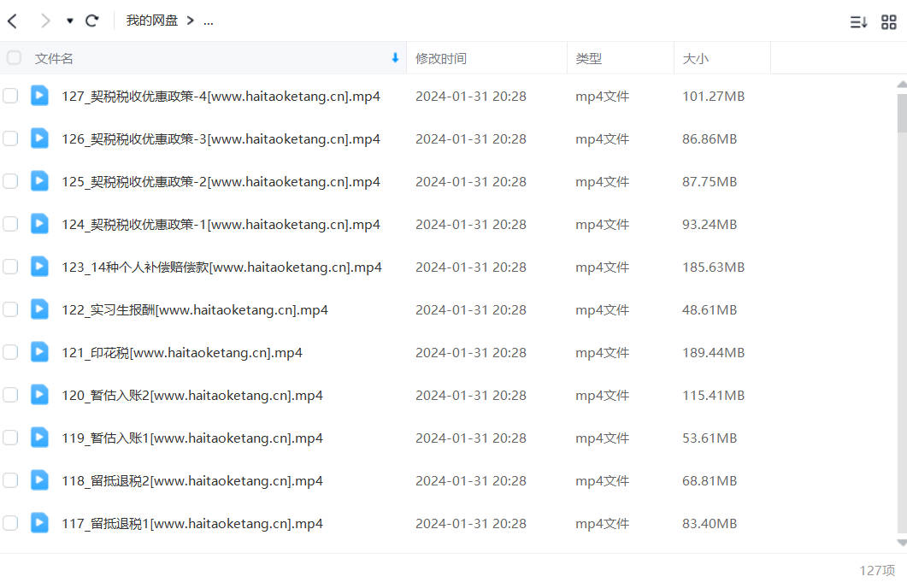Refresh the file list
This screenshot has height=588, width=907.
pyautogui.click(x=92, y=21)
